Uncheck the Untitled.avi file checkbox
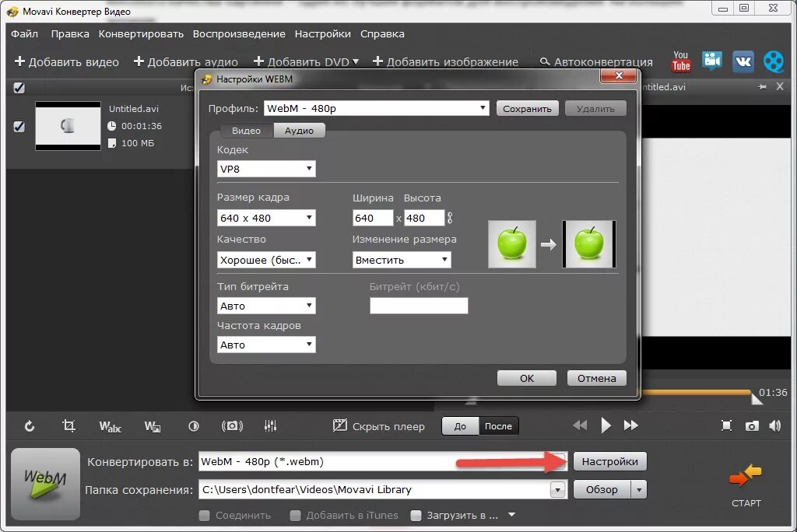Viewport: 797px width, 532px height. pyautogui.click(x=19, y=126)
